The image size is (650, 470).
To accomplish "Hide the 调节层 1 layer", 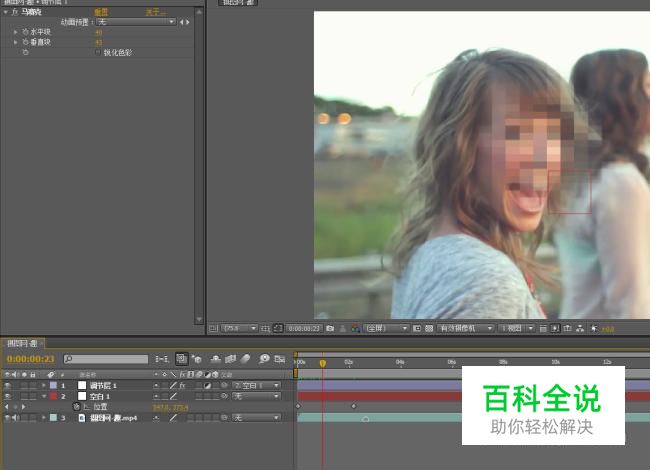I will tap(8, 385).
